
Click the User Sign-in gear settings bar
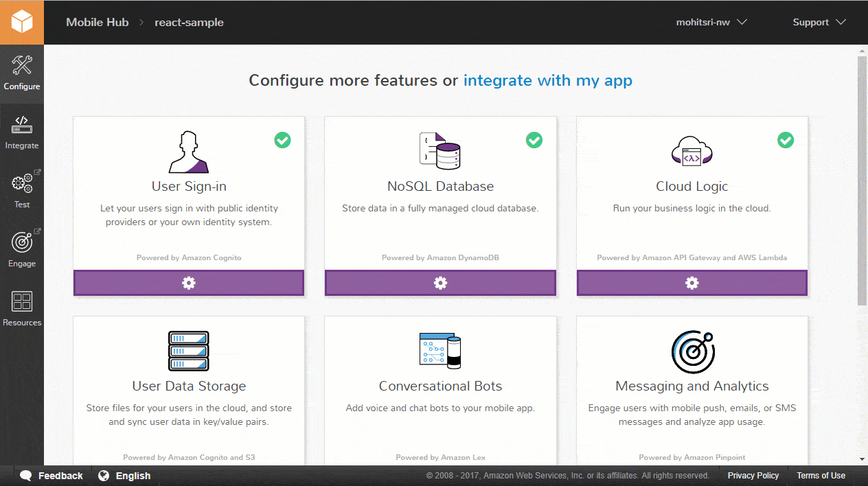point(189,283)
